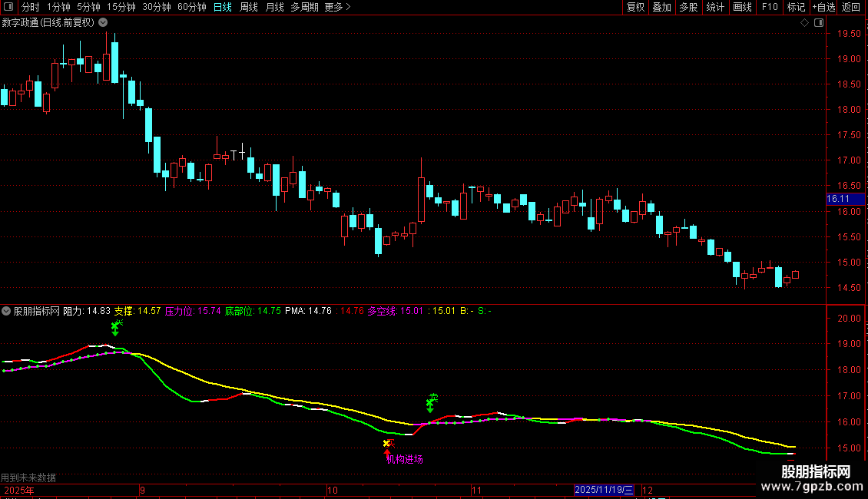Click the 机构进场 label
The image size is (868, 499).
(x=405, y=459)
